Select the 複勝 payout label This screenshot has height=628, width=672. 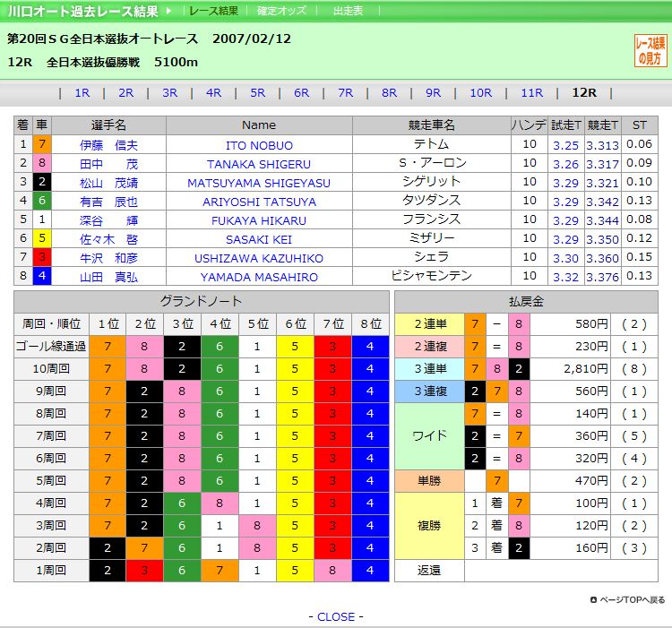[x=429, y=526]
